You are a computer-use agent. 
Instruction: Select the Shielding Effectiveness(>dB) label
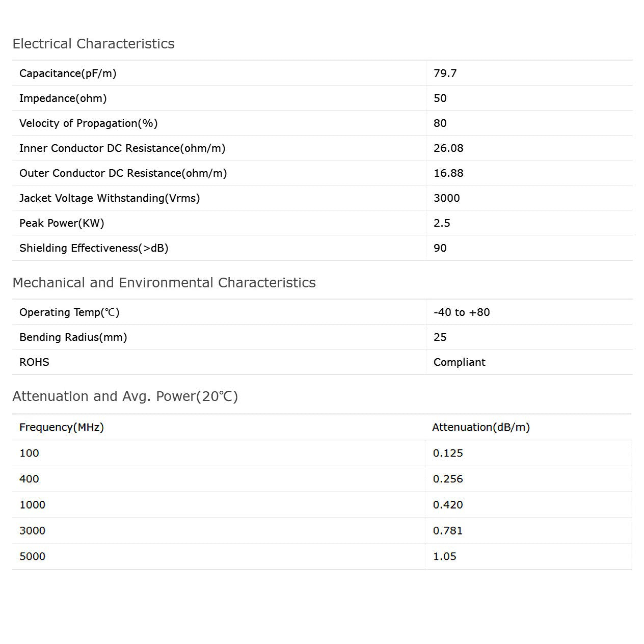pyautogui.click(x=94, y=248)
